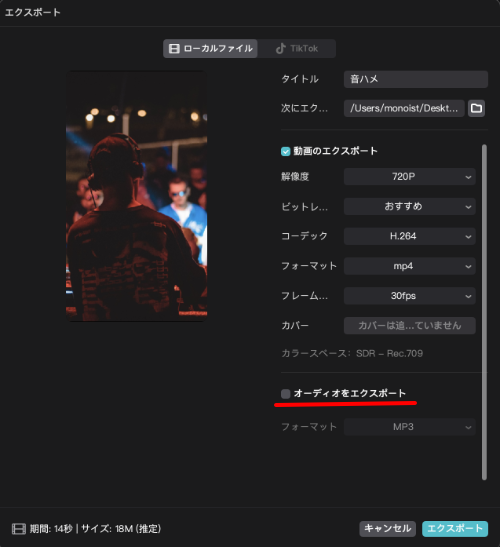This screenshot has height=547, width=500.
Task: Click the カバー field カバーは追...ていません
Action: (x=410, y=325)
